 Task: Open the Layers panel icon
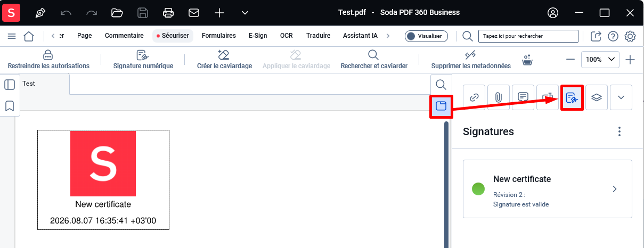pos(597,97)
